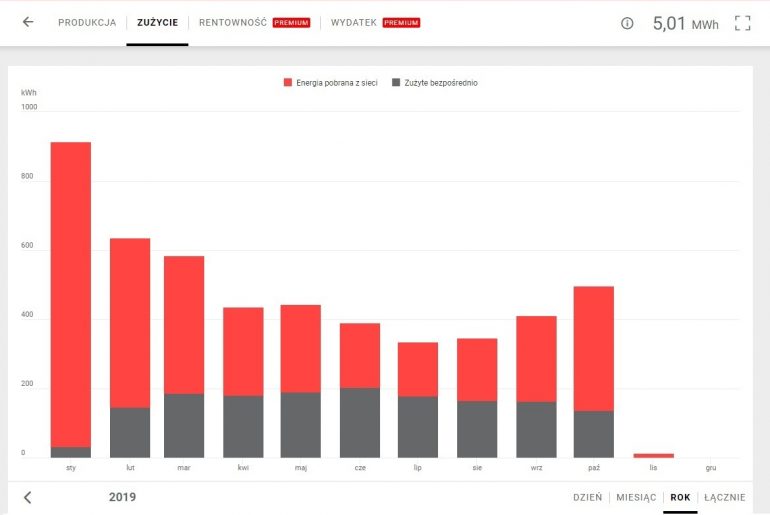Select the Rok time range
770x515 pixels.
680,497
